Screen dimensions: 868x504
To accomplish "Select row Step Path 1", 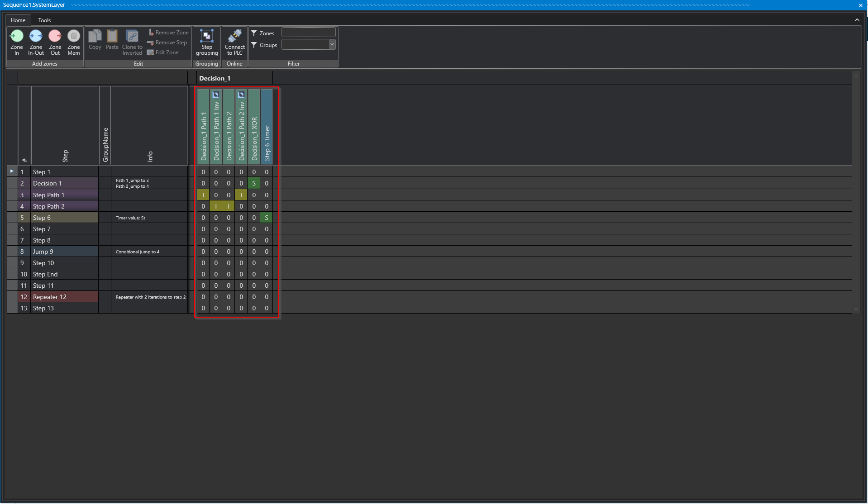I will pos(64,195).
